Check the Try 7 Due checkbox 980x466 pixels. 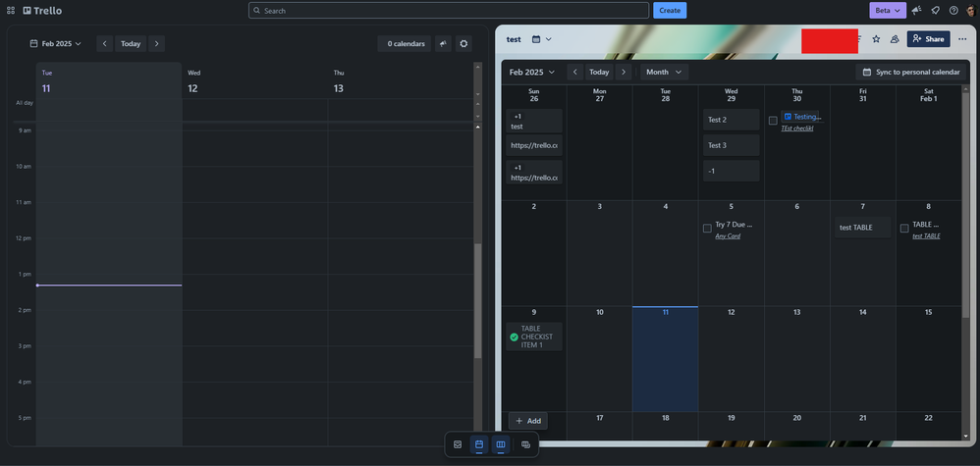[x=707, y=228]
